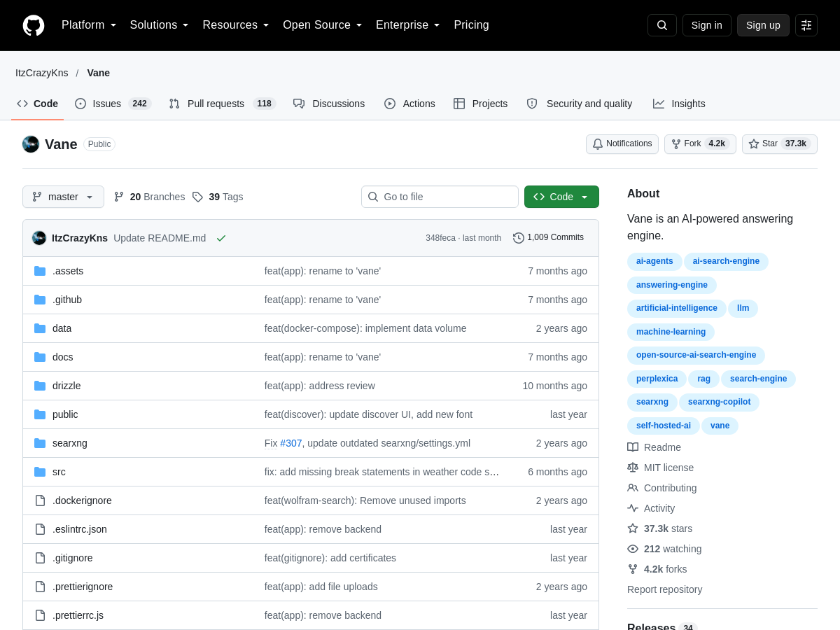Click the pulse icon next to Activity
Image resolution: width=840 pixels, height=630 pixels.
pyautogui.click(x=633, y=508)
